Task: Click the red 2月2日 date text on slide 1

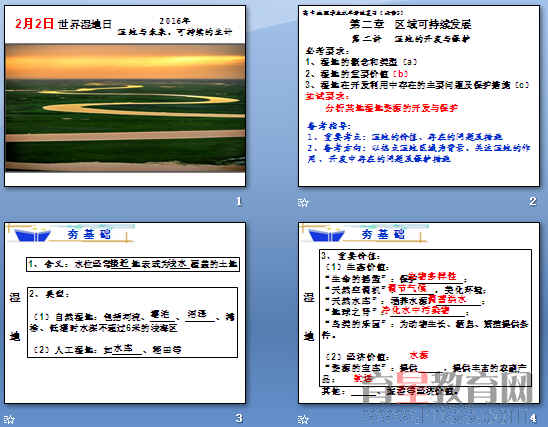Action: pyautogui.click(x=34, y=24)
